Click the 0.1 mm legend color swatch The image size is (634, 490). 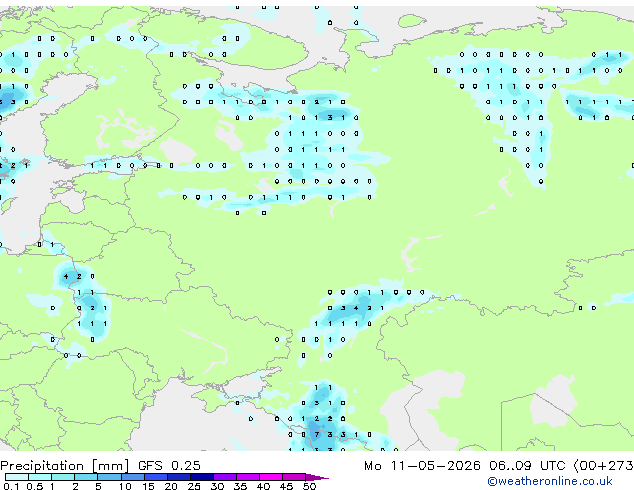click(x=17, y=477)
